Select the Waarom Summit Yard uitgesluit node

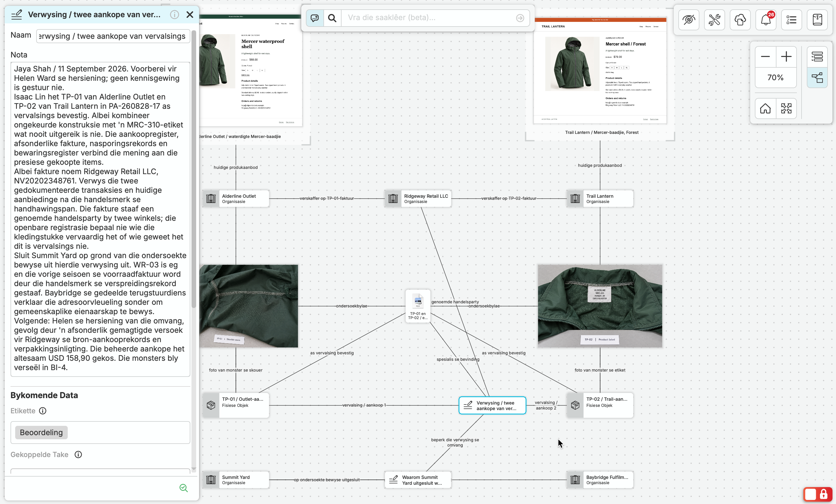418,480
